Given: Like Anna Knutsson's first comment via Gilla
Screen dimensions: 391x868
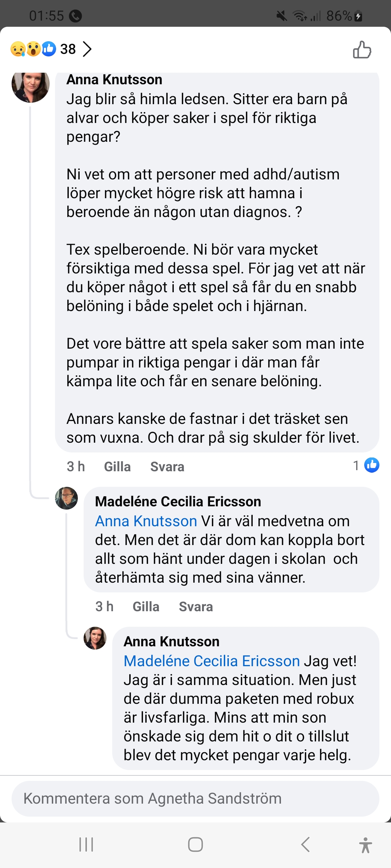Looking at the screenshot, I should coord(117,467).
